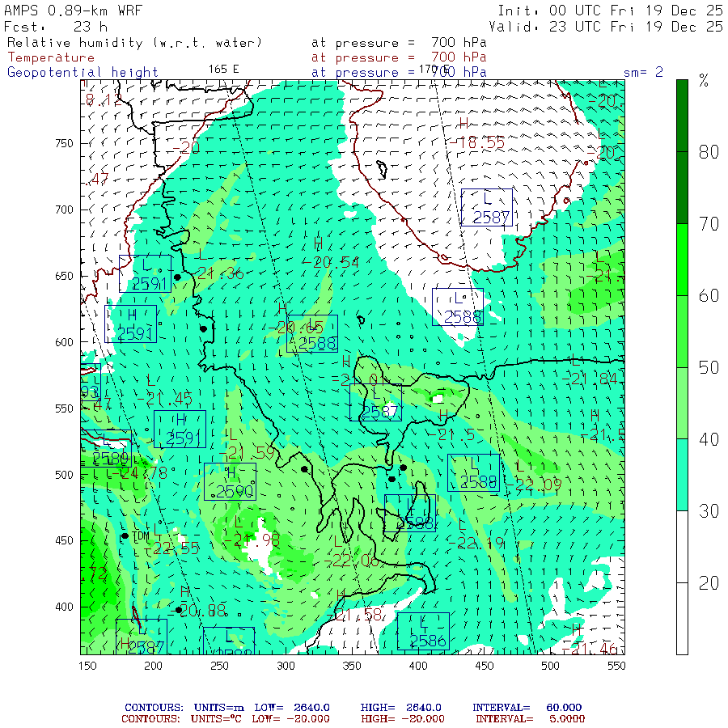
Task: Click the 'H 2590' geopotential height box
Action: [x=230, y=482]
